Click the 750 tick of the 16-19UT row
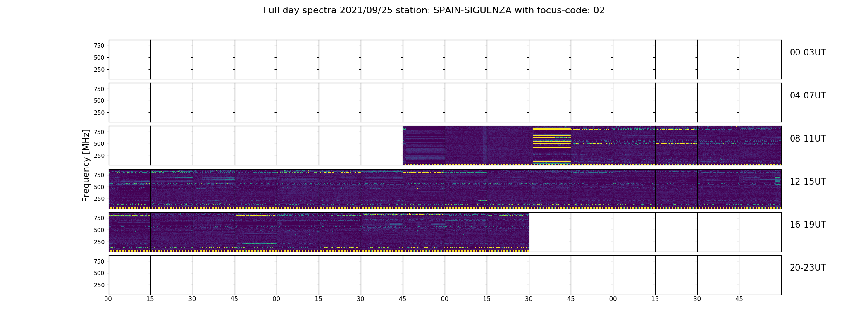Viewport: 868px width, 331px height. (x=99, y=218)
